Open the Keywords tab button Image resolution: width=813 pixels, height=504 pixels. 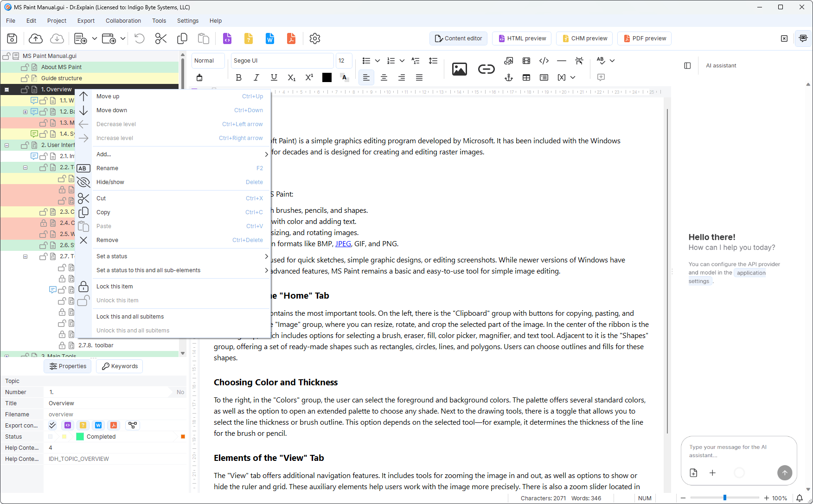pyautogui.click(x=120, y=366)
